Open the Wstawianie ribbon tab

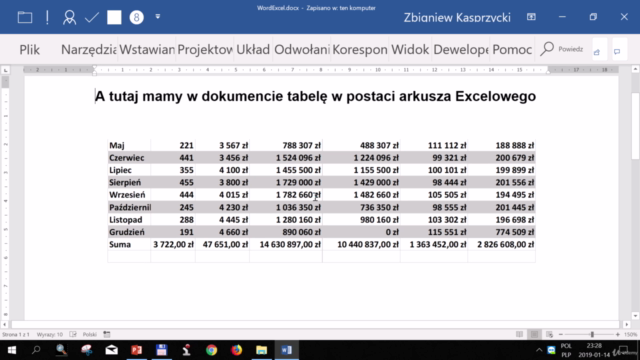tap(147, 49)
